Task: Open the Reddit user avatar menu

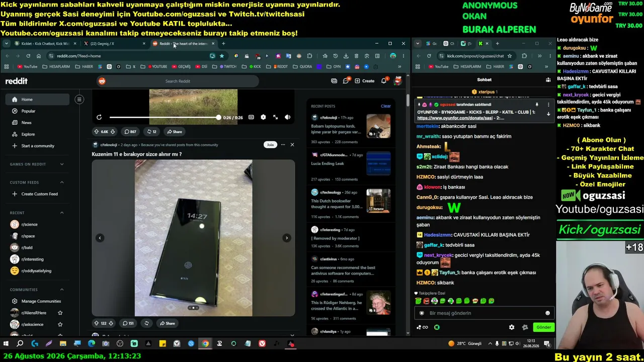Action: coord(397,81)
